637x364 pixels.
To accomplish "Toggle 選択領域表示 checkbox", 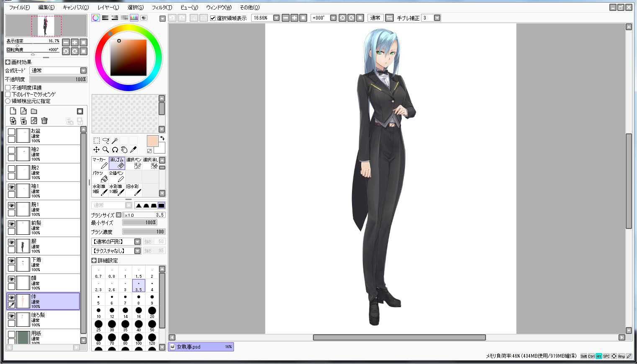I will click(x=213, y=18).
